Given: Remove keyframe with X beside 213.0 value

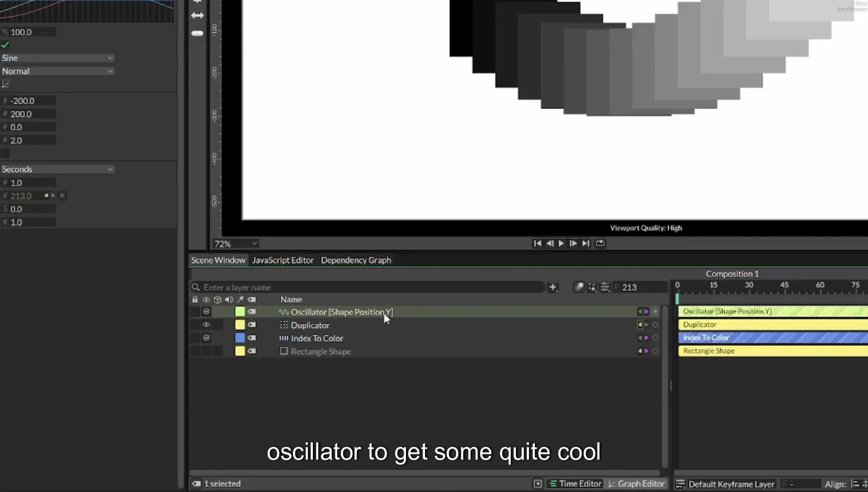Looking at the screenshot, I should click(x=62, y=195).
